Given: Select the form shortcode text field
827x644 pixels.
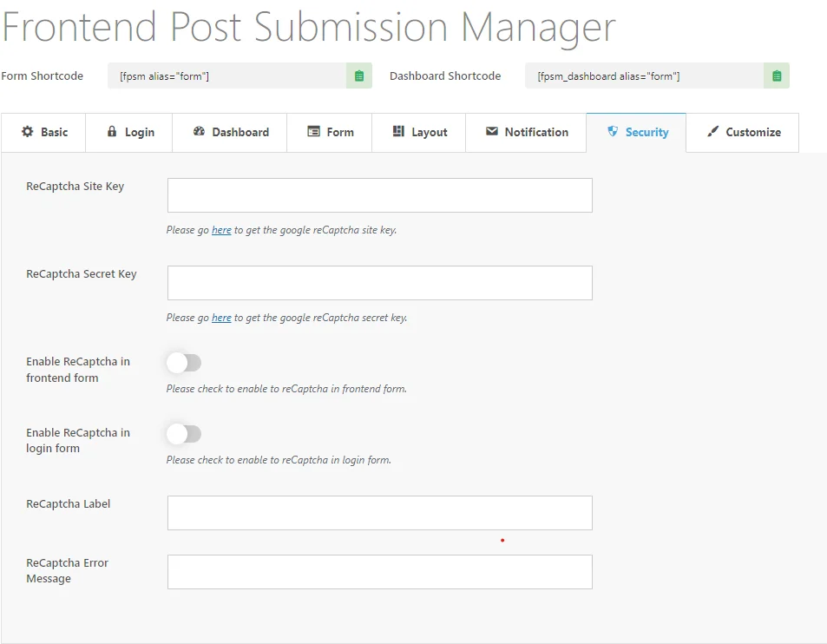Looking at the screenshot, I should pyautogui.click(x=226, y=76).
